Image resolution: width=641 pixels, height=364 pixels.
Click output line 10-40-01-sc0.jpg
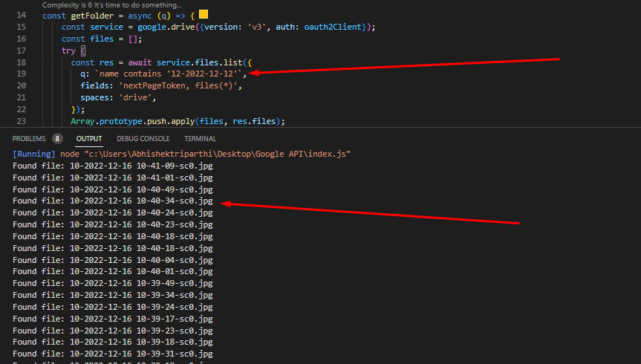pyautogui.click(x=112, y=272)
